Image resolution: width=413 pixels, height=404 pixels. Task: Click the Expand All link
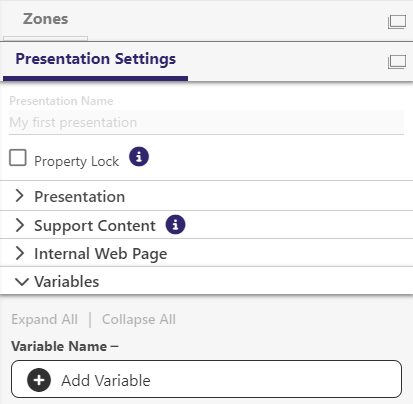coord(45,319)
